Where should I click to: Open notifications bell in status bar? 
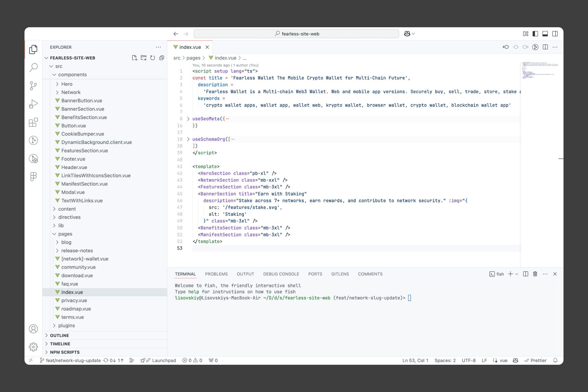(x=555, y=360)
